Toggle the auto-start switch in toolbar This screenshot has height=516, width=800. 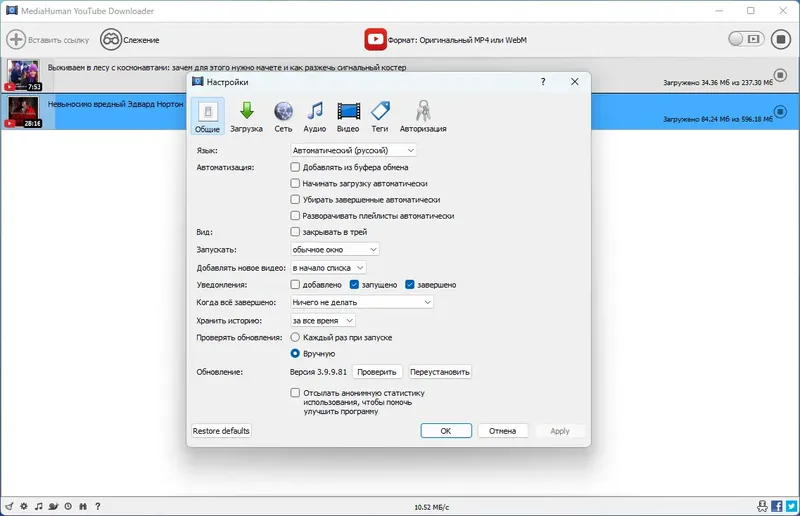coord(746,39)
